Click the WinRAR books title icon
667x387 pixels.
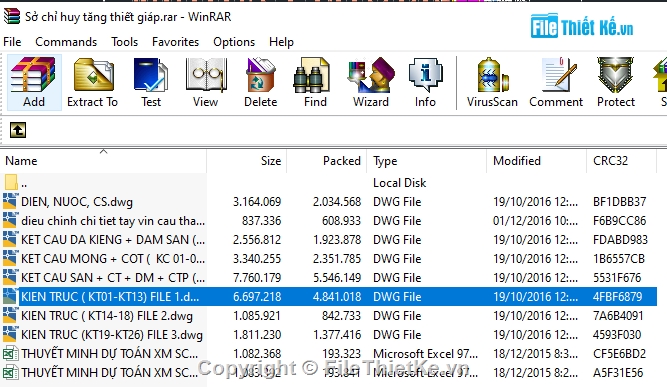tap(11, 16)
